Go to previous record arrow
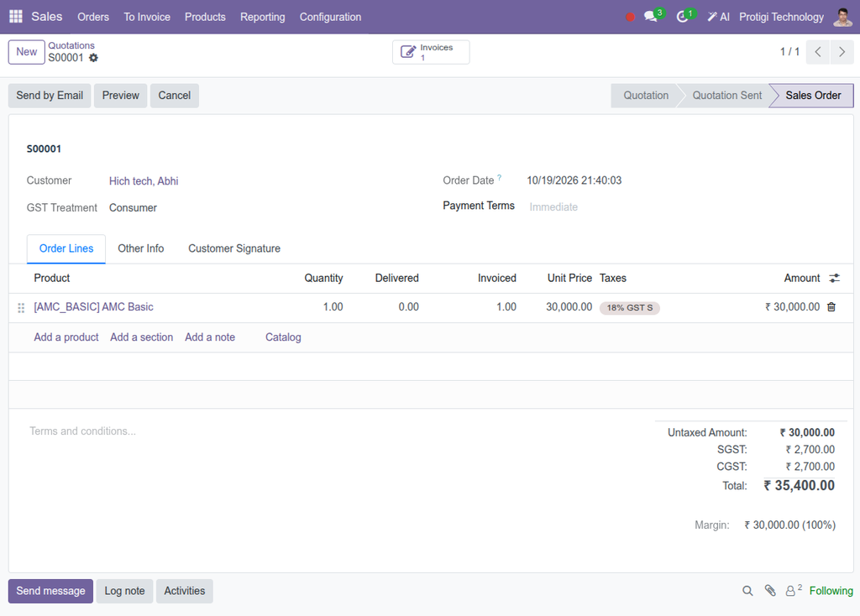This screenshot has width=860, height=616. click(x=818, y=52)
